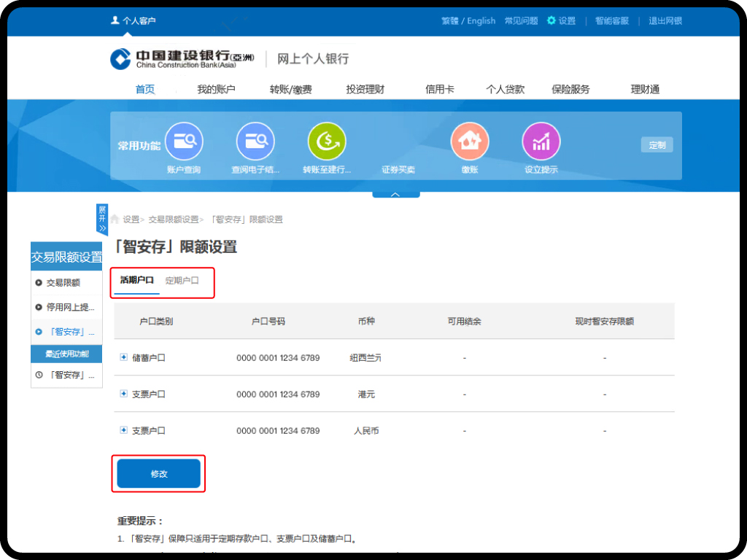This screenshot has width=747, height=560.
Task: Select 交易限额 in the left sidebar
Action: pyautogui.click(x=63, y=283)
